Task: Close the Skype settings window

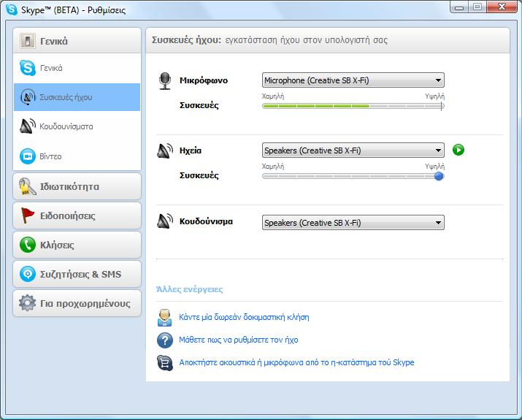Action: click(502, 7)
